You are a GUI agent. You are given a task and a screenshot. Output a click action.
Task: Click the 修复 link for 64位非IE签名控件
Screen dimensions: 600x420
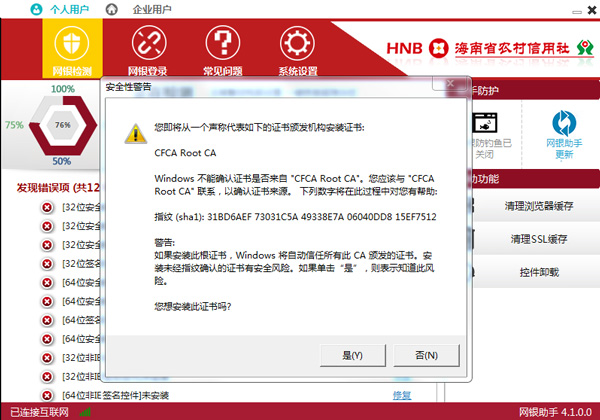402,395
